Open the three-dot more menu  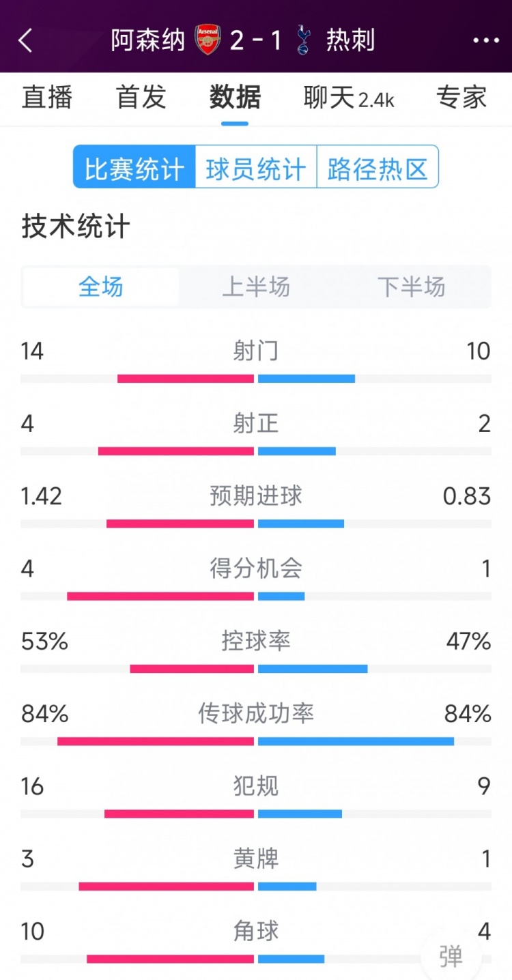point(486,40)
